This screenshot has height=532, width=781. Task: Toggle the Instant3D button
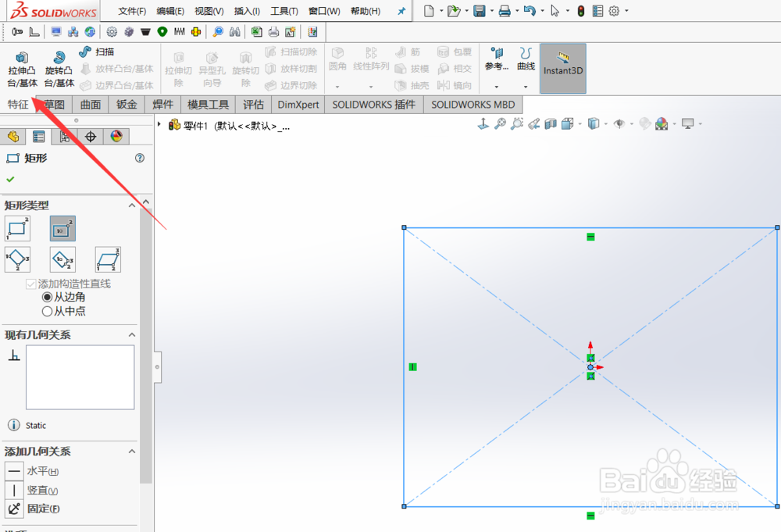point(563,68)
